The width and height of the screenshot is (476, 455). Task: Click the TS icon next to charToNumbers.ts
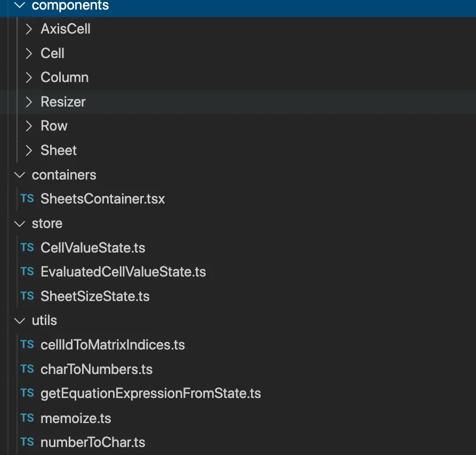click(x=27, y=369)
